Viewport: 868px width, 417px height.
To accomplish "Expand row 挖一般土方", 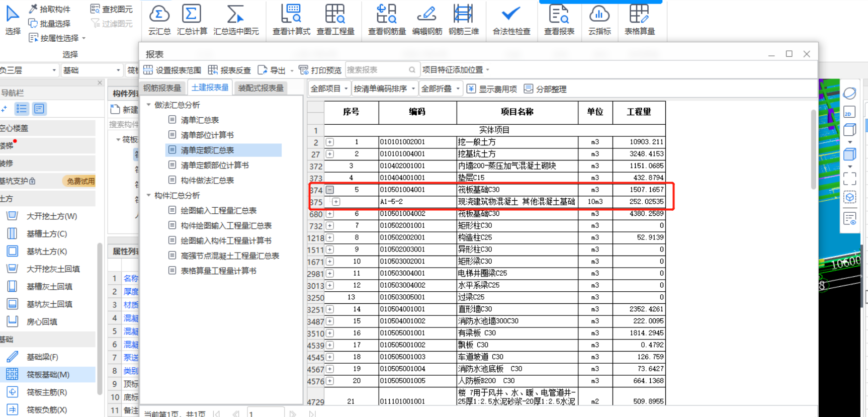I will click(329, 142).
